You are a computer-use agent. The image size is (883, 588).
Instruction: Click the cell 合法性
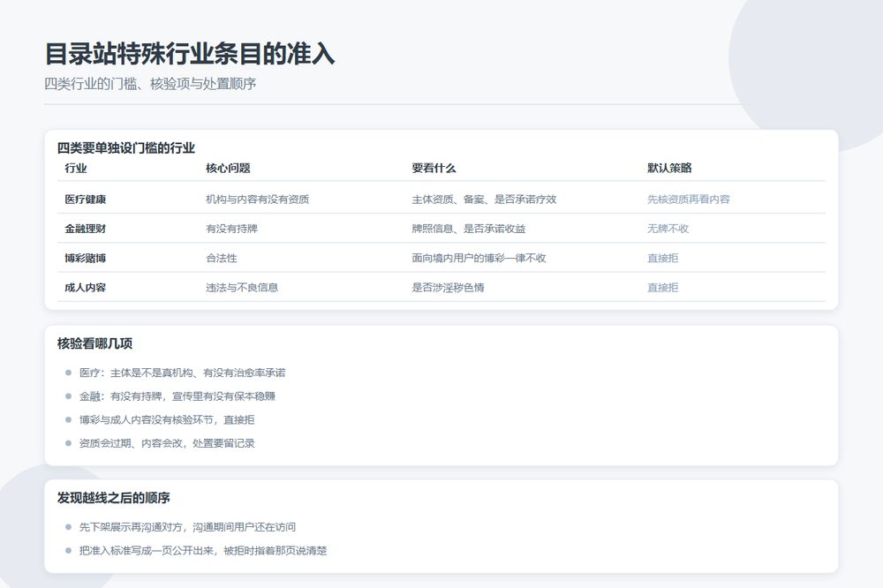222,258
